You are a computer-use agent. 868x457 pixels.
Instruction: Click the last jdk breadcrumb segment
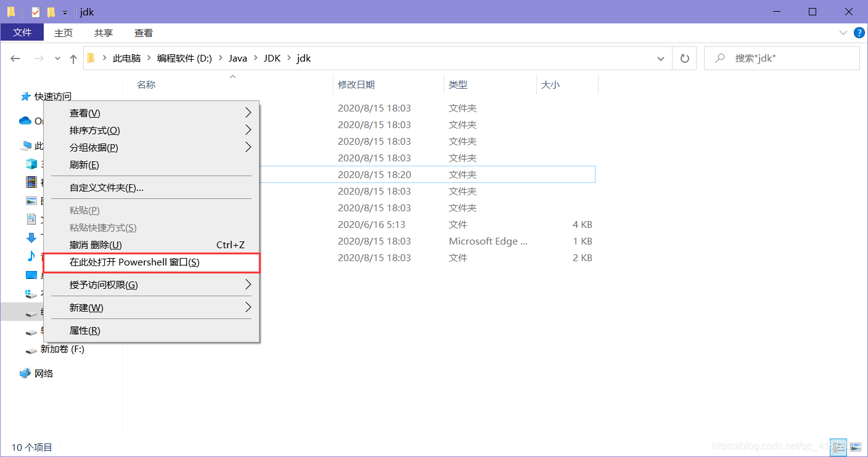(304, 59)
